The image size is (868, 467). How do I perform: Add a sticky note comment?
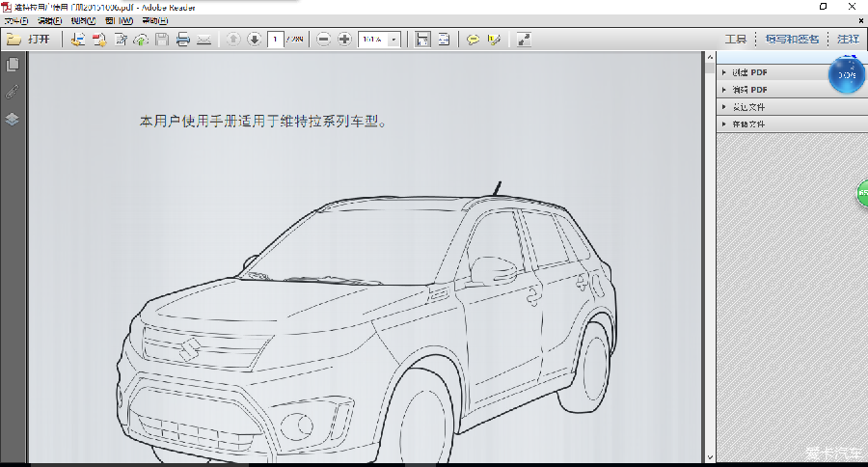point(473,40)
